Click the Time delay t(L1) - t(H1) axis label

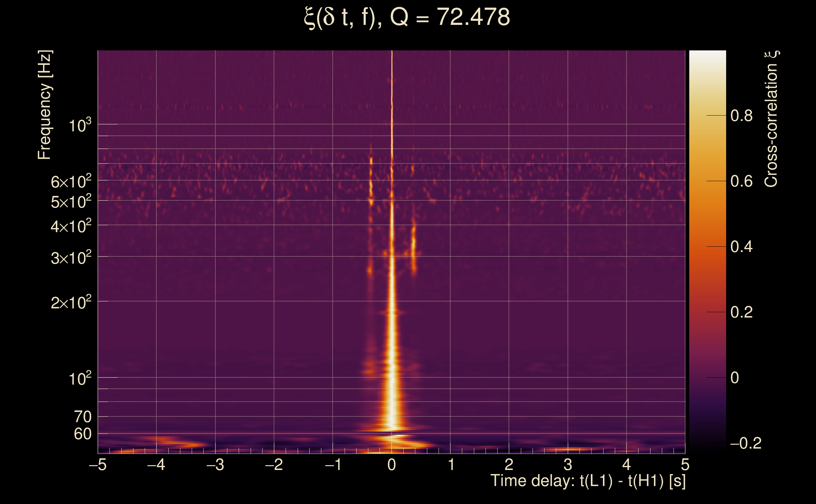coord(588,481)
